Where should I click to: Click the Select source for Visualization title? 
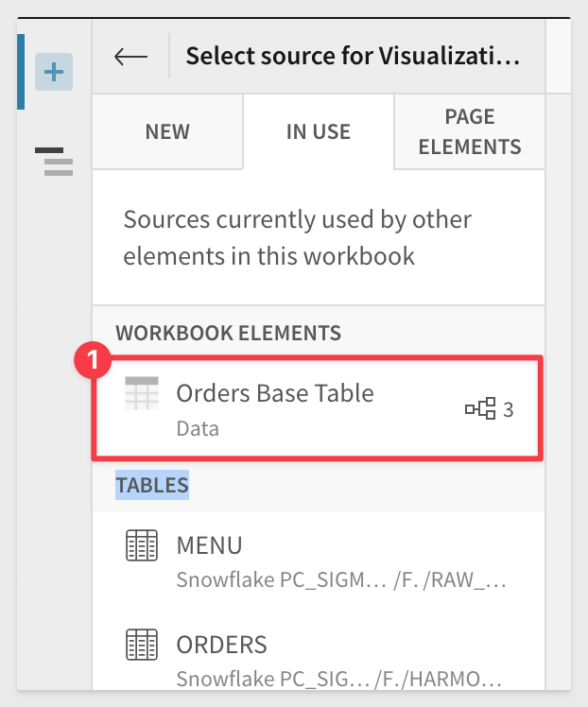(353, 57)
